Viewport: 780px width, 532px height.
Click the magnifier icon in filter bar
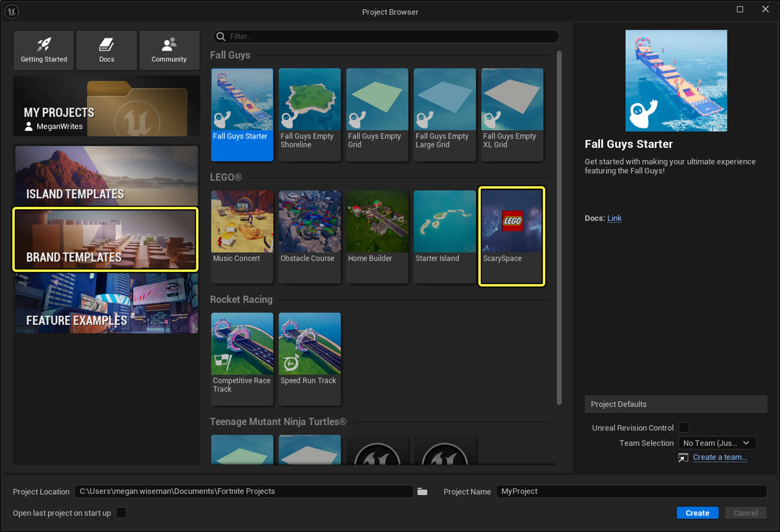pyautogui.click(x=221, y=36)
